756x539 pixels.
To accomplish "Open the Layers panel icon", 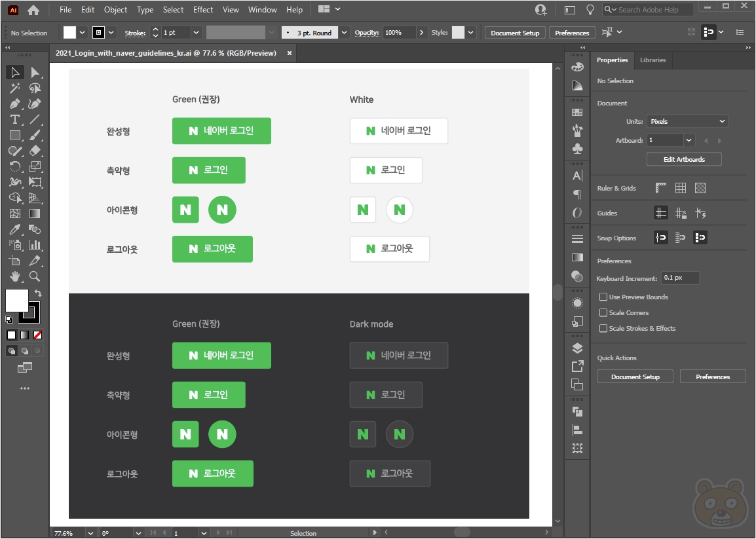I will 577,348.
